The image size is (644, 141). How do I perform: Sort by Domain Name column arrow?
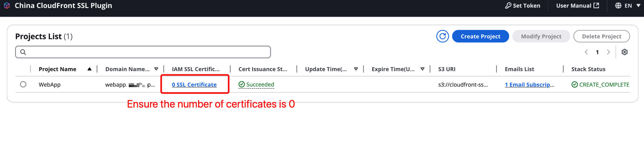coord(156,69)
